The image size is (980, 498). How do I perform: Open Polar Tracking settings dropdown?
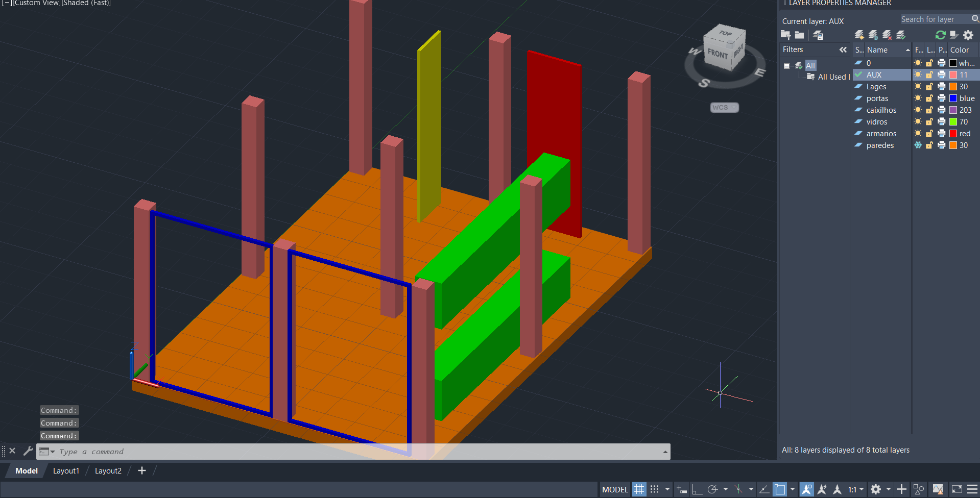click(726, 489)
